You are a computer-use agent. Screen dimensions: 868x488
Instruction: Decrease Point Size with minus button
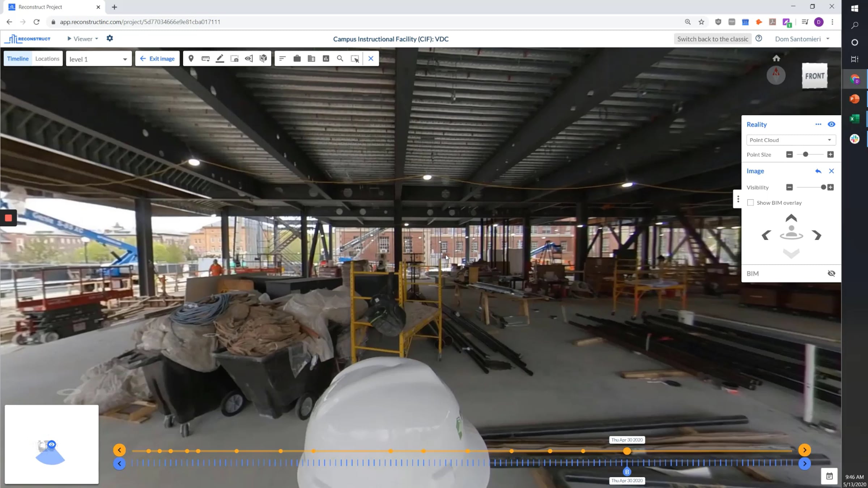(x=790, y=154)
